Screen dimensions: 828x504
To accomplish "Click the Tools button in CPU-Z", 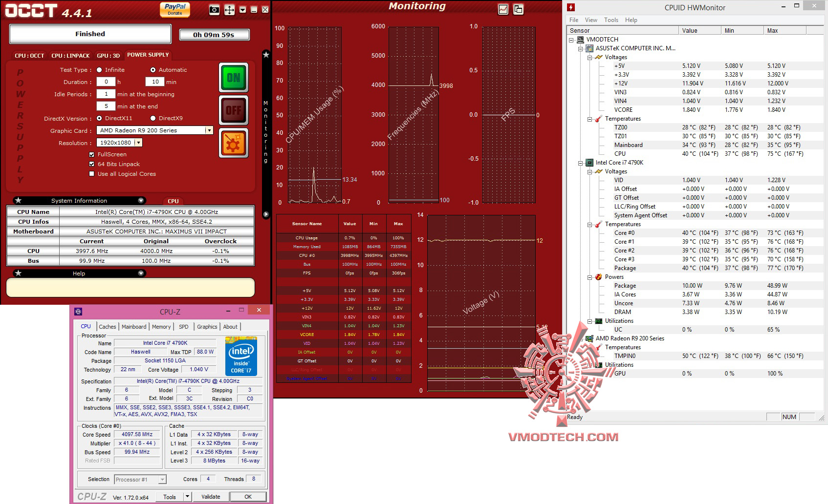I will pos(170,497).
